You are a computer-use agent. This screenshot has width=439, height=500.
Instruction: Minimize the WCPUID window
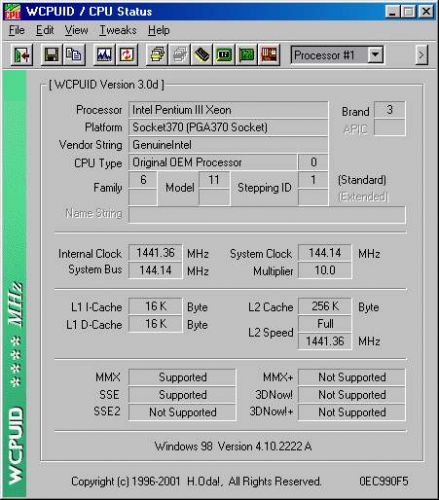tap(393, 12)
